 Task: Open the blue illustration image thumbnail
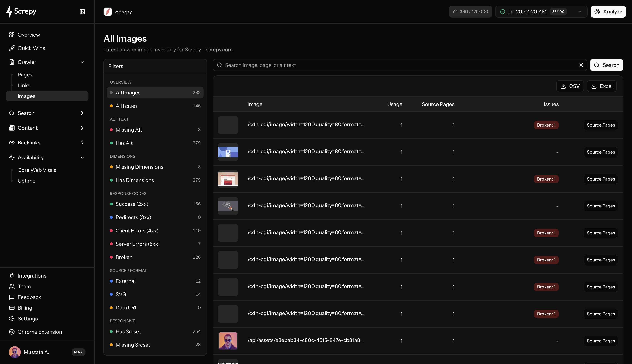tap(228, 152)
